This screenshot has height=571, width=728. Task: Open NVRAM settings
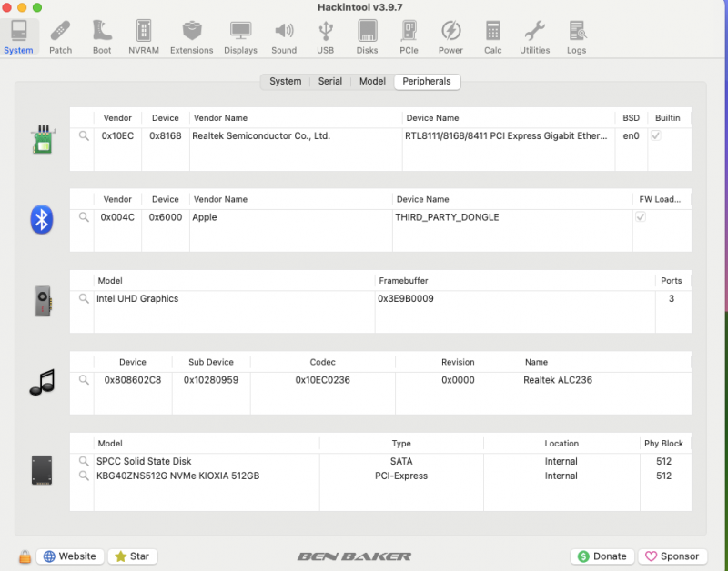pos(143,35)
